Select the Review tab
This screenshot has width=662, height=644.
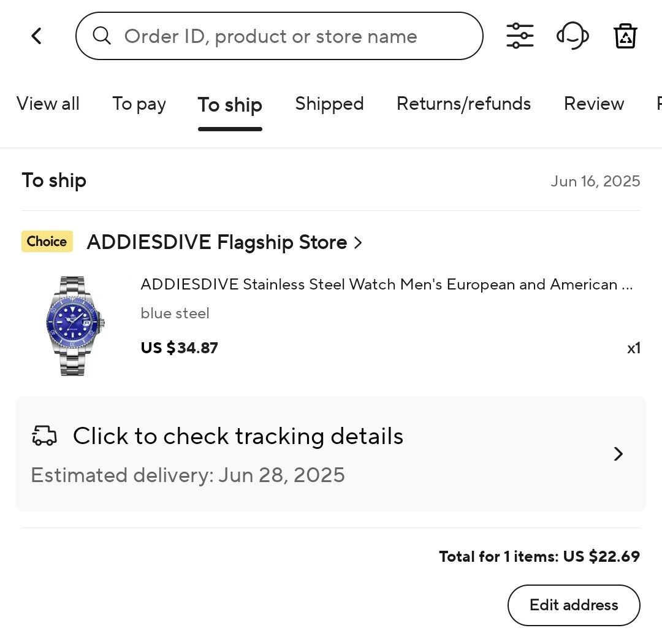click(x=594, y=104)
